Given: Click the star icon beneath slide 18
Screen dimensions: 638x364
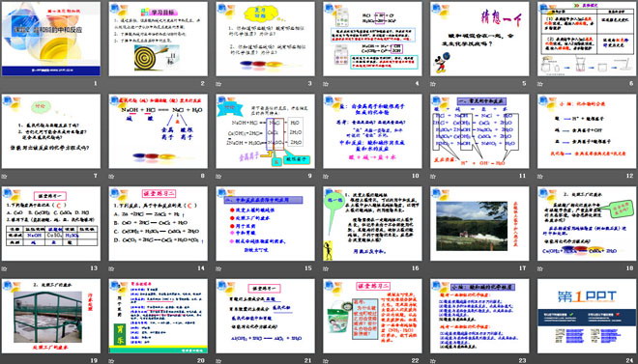Looking at the screenshot, I should pyautogui.click(x=539, y=268).
